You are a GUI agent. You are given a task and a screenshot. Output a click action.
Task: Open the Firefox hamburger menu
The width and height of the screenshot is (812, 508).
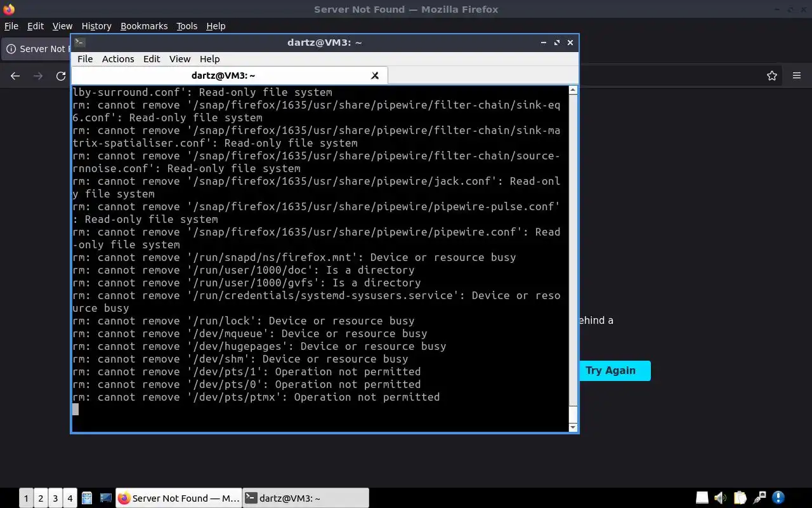click(797, 76)
